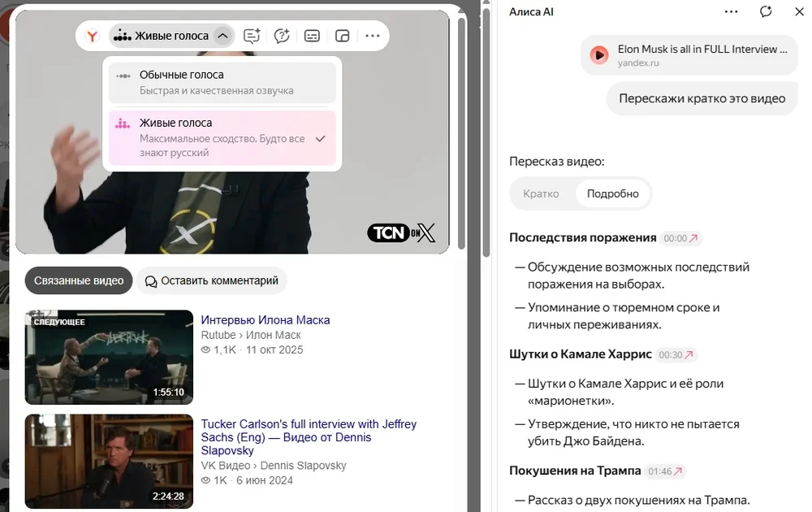Click the bullet Обсуждение возможных последствий
The image size is (812, 512).
tap(638, 276)
